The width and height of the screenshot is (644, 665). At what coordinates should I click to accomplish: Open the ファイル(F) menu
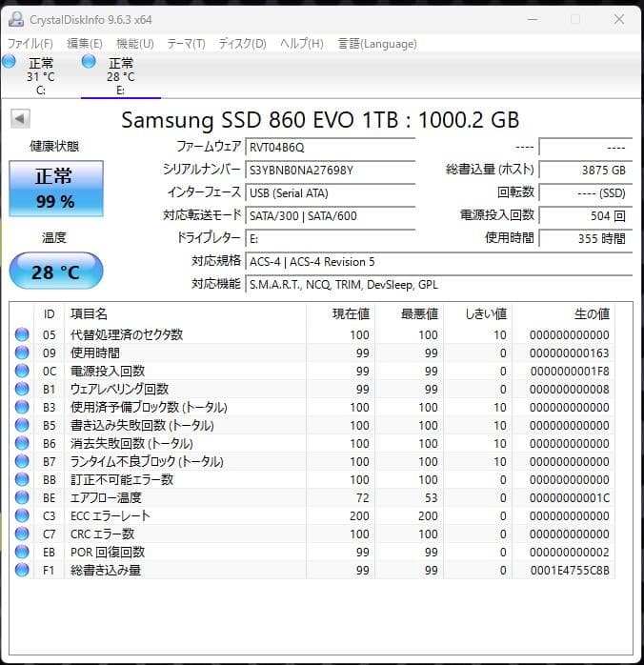pos(30,44)
